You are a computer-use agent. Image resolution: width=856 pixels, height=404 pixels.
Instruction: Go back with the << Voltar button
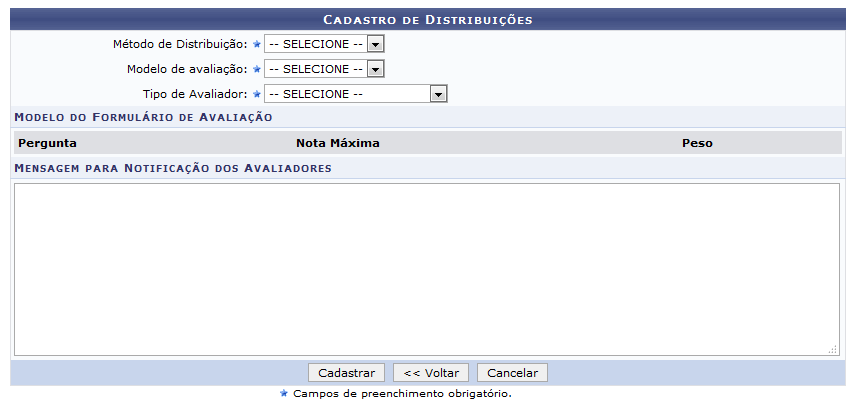click(431, 373)
